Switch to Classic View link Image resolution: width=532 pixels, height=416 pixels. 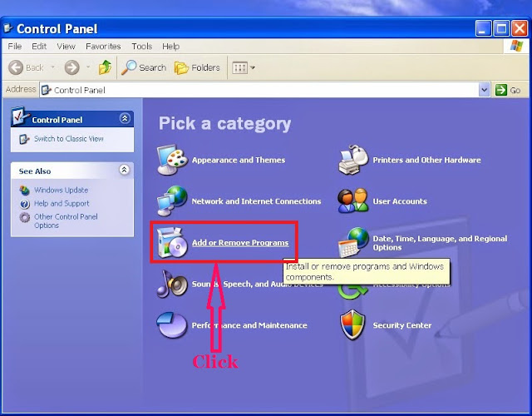coord(68,139)
